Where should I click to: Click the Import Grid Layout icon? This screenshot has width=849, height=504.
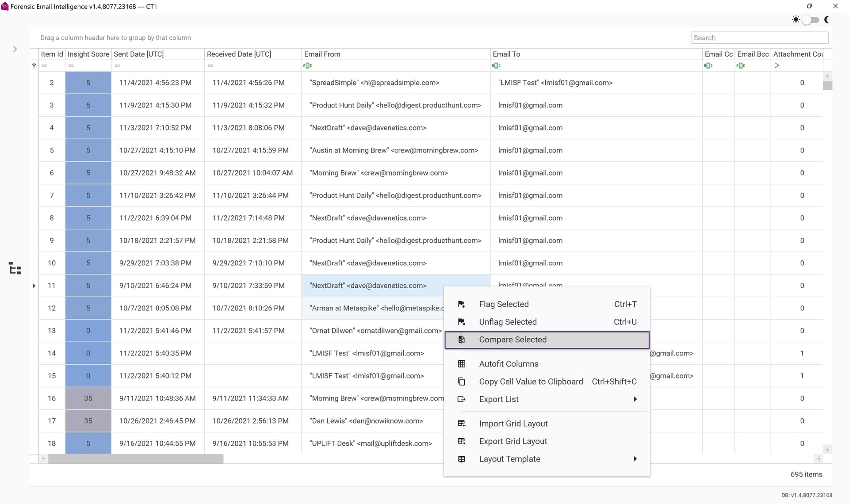click(x=461, y=424)
